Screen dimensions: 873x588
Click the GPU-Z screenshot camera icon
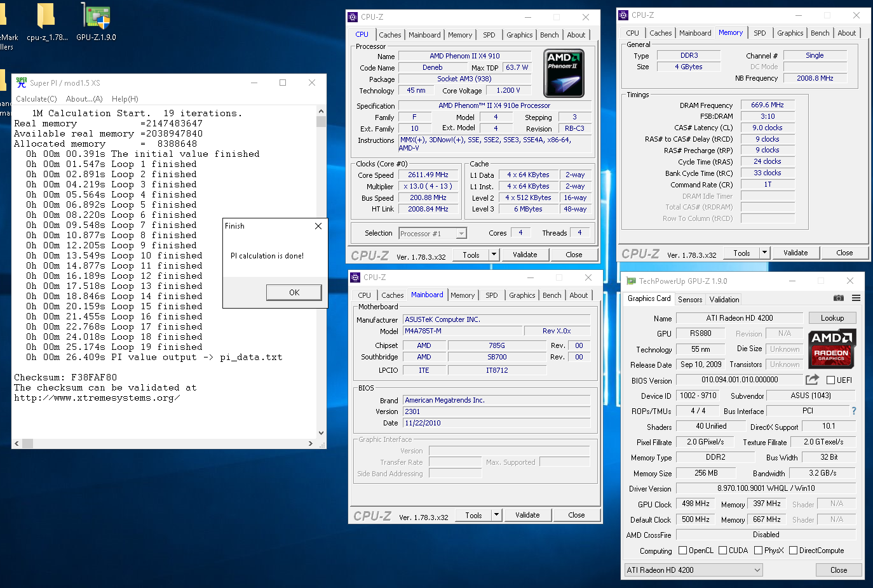point(839,298)
